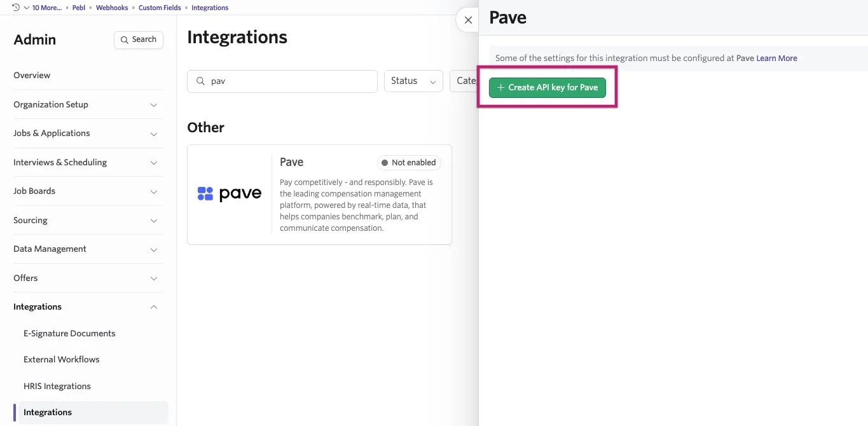Expand the Jobs & Applications section

click(x=88, y=133)
